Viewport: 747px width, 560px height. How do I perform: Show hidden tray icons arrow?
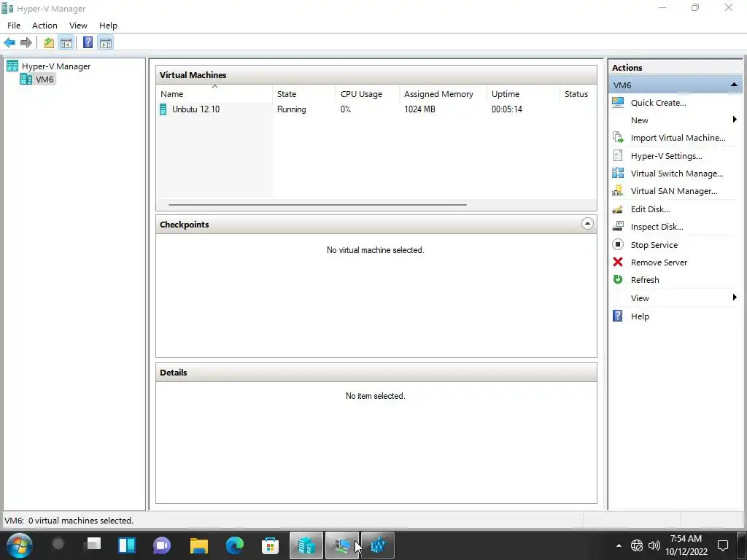[x=619, y=545]
